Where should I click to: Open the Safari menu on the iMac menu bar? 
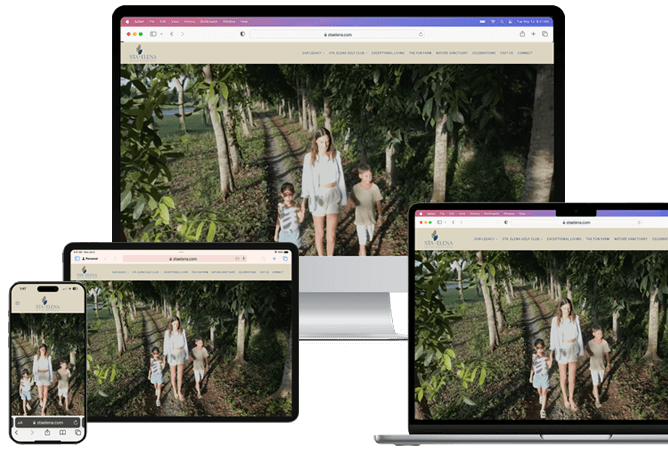coord(139,22)
